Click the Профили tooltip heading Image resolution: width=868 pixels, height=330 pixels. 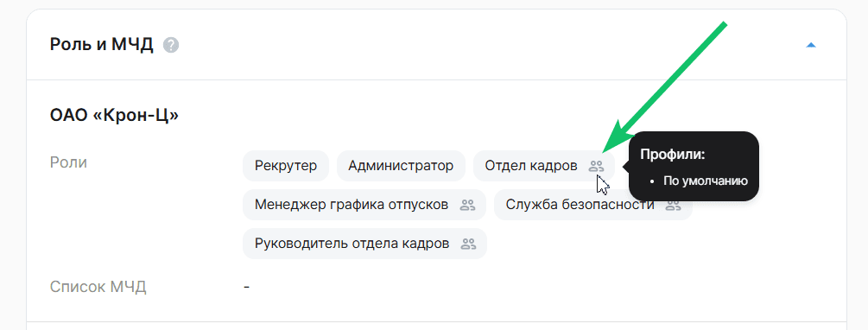[672, 155]
